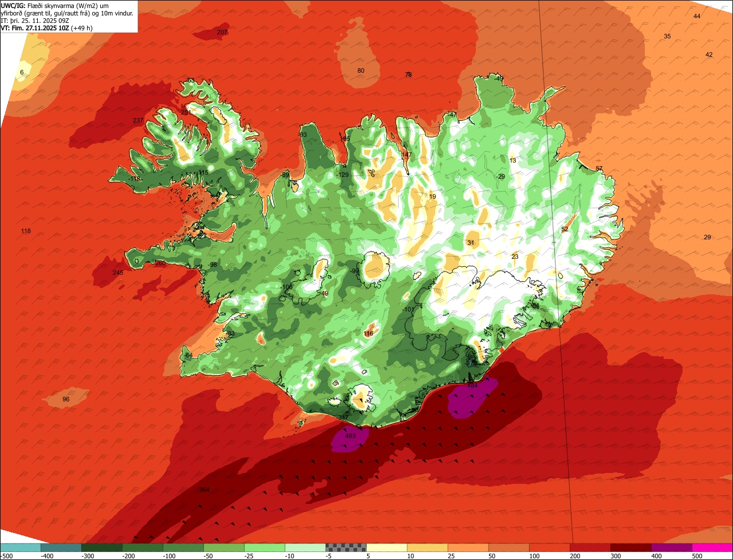
Task: Select the 23 value in the eastern highlands
Action: [x=515, y=257]
